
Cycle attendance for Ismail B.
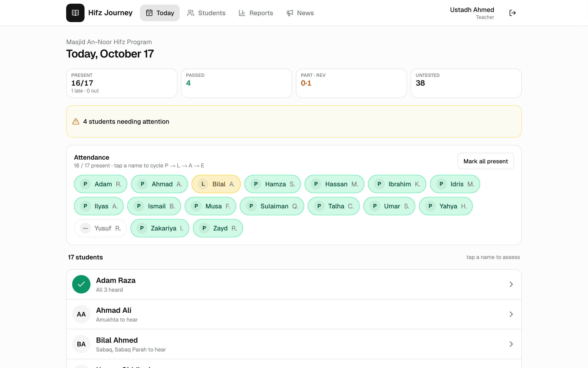click(x=154, y=206)
